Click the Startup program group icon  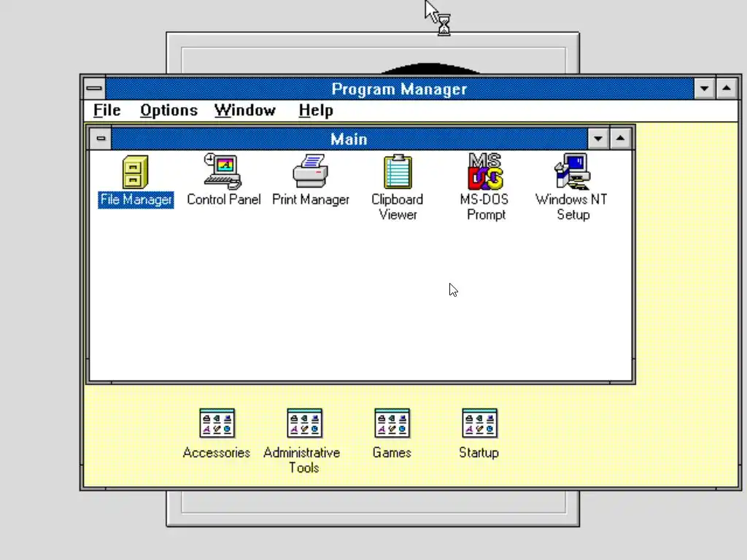coord(479,423)
